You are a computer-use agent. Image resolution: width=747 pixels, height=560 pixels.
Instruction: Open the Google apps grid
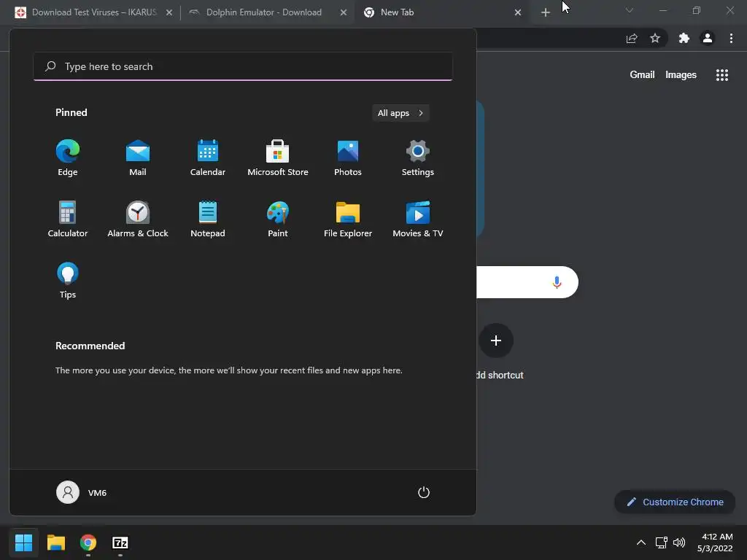pyautogui.click(x=722, y=75)
